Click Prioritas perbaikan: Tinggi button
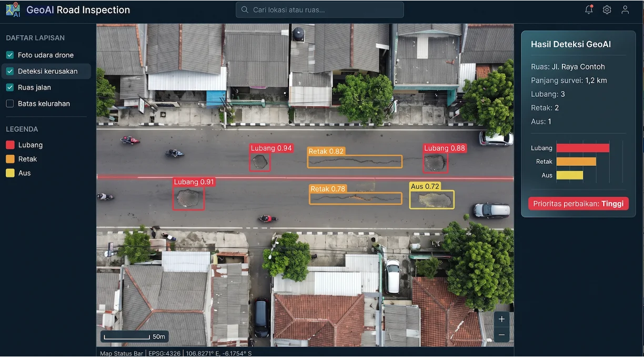The height and width of the screenshot is (357, 644). (x=578, y=204)
